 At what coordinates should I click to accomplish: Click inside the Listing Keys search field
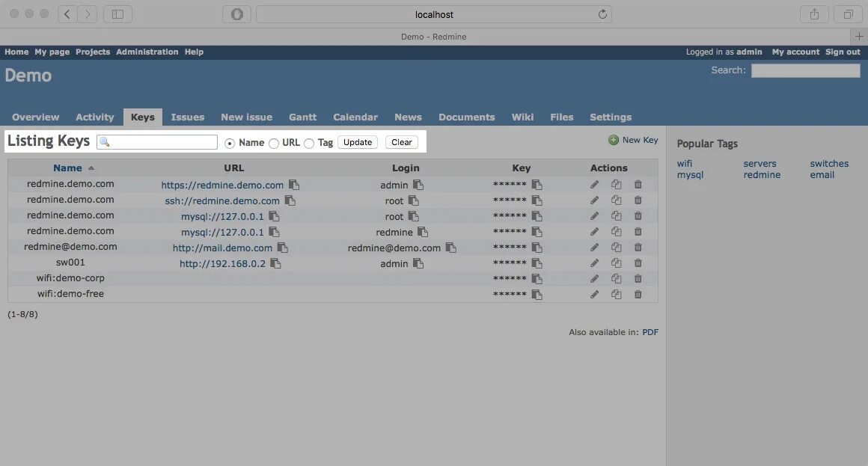point(161,141)
